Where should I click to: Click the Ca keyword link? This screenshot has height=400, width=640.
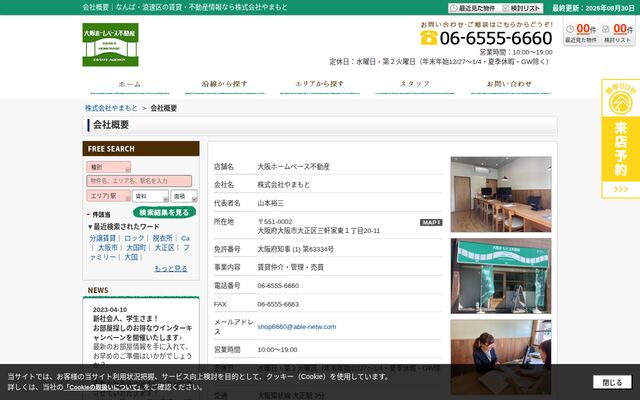point(185,238)
